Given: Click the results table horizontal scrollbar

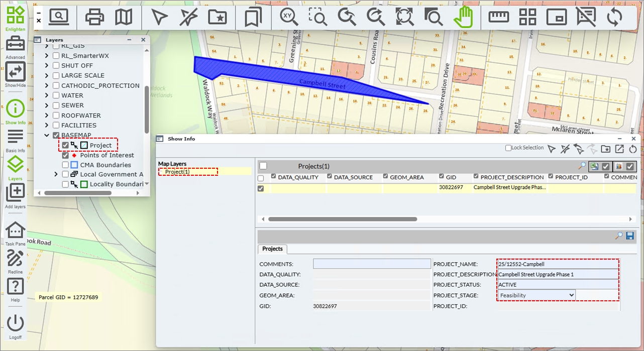Looking at the screenshot, I should pos(342,219).
